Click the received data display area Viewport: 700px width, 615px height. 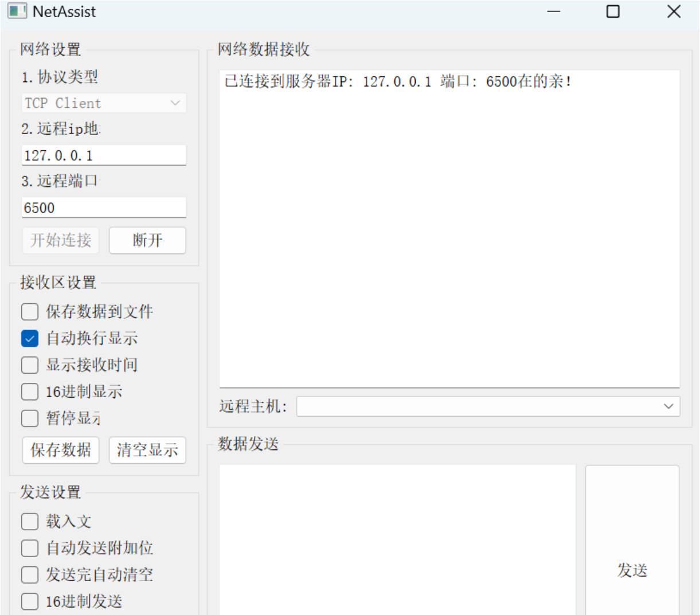pos(449,229)
